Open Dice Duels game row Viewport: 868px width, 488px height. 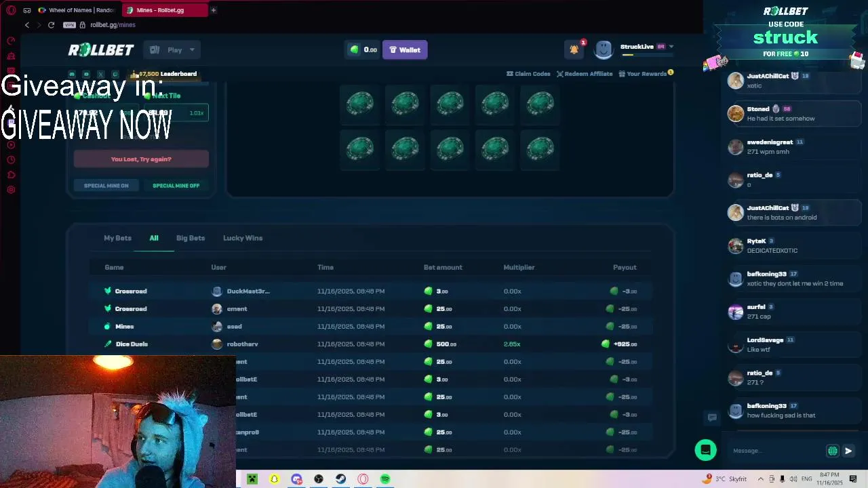click(x=126, y=344)
